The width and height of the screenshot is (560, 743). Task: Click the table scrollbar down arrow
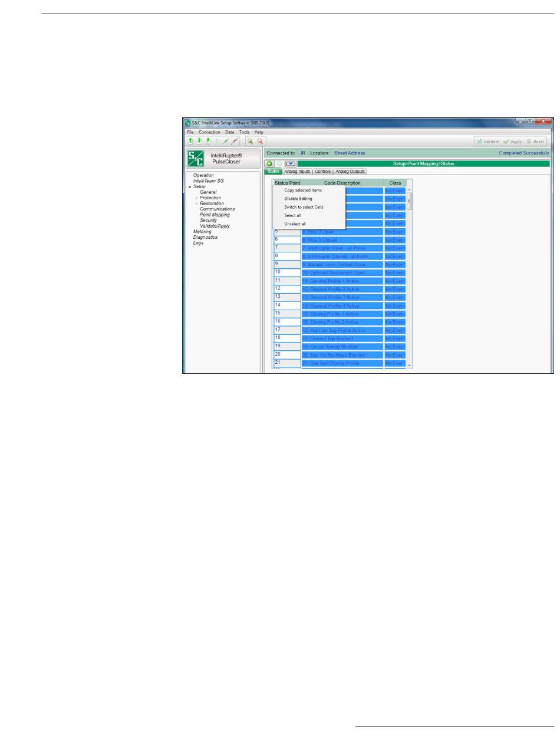[410, 366]
